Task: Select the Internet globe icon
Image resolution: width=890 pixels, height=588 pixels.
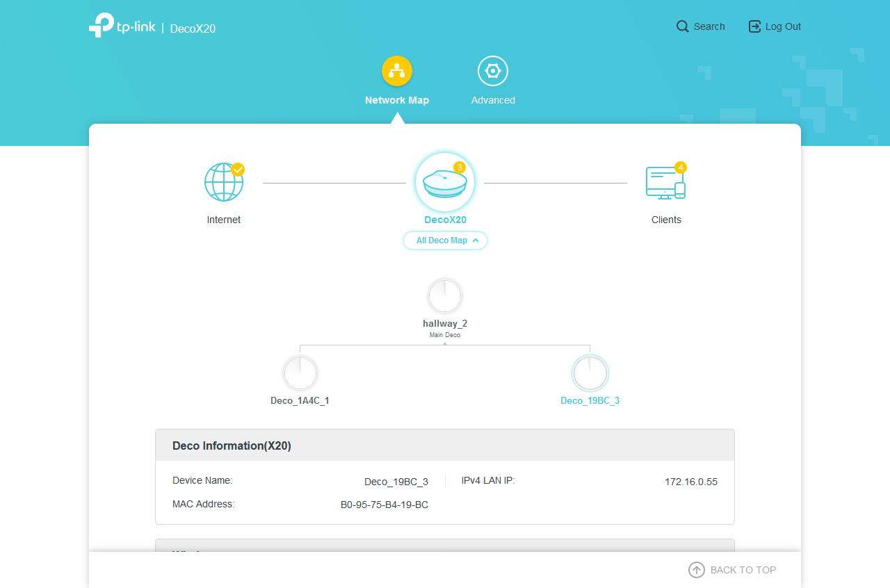Action: point(224,182)
